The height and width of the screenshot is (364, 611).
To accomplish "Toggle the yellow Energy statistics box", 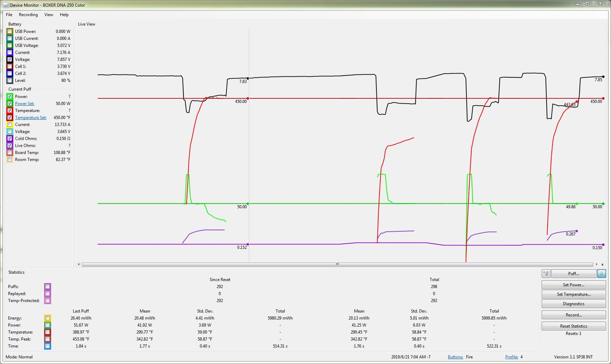I will 48,318.
